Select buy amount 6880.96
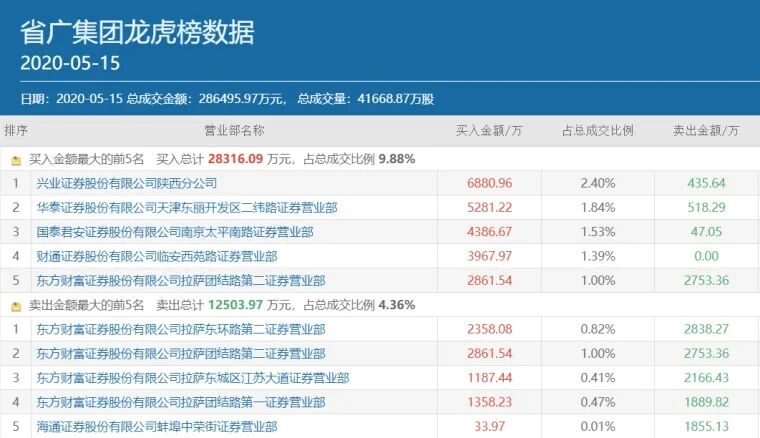This screenshot has width=760, height=438. [x=490, y=183]
